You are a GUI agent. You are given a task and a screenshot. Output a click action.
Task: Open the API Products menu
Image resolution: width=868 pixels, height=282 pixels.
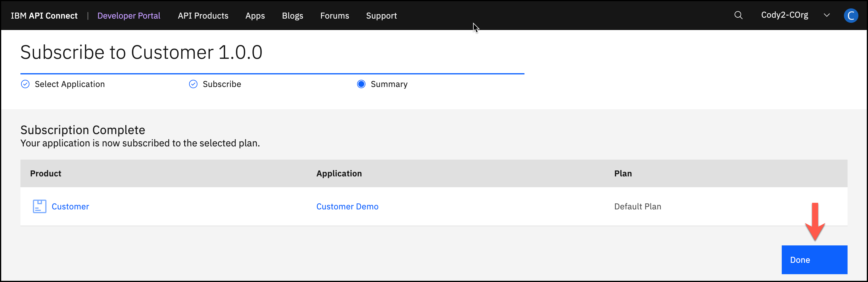point(203,16)
